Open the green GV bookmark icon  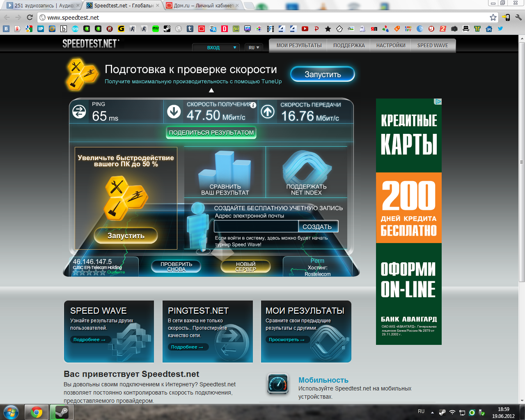click(156, 29)
